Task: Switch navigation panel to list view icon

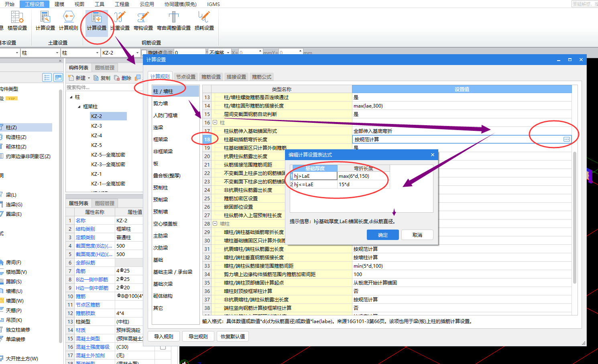Action: (x=47, y=77)
